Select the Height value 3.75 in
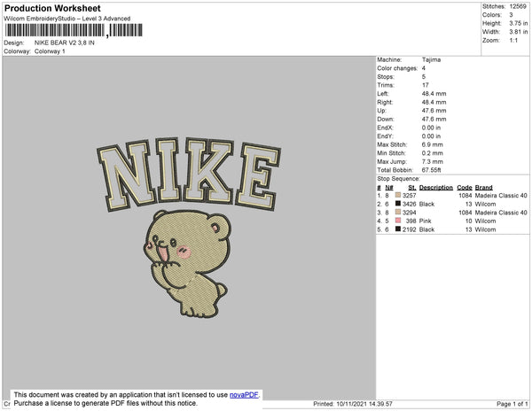Screen dimensions: 532x411 [x=518, y=23]
